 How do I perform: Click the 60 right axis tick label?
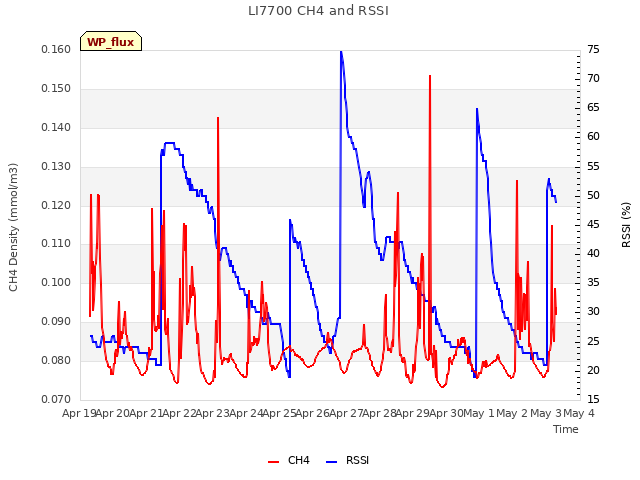593,136
